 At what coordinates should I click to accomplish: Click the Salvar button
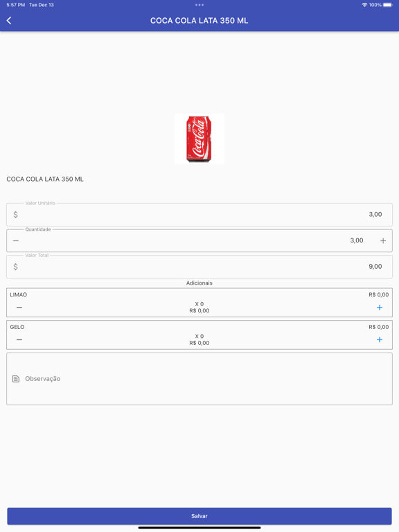(x=199, y=516)
